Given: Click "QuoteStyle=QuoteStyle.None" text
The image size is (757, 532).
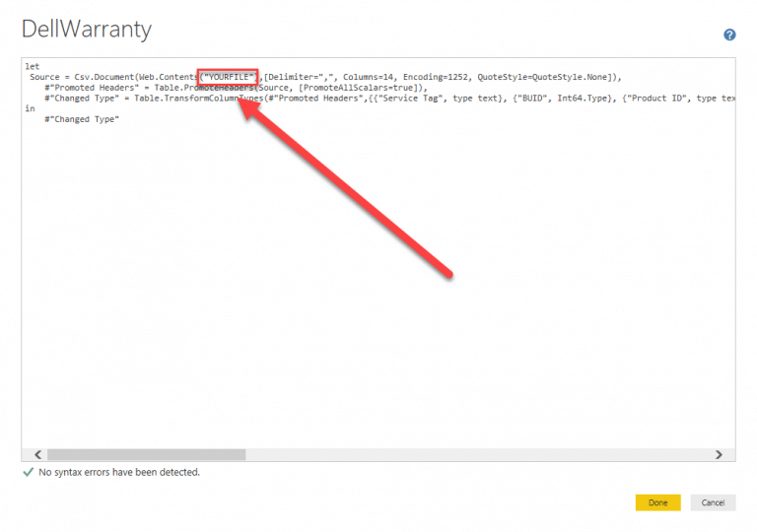Looking at the screenshot, I should [x=542, y=77].
